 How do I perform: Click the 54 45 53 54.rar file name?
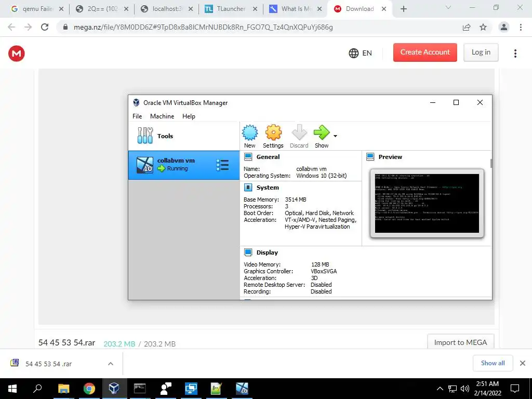point(66,343)
